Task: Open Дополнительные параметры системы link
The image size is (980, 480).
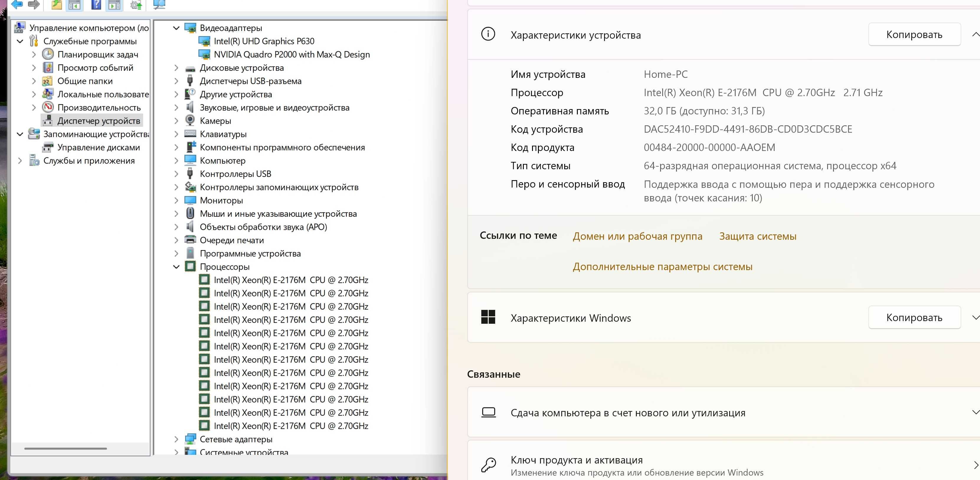Action: point(662,267)
